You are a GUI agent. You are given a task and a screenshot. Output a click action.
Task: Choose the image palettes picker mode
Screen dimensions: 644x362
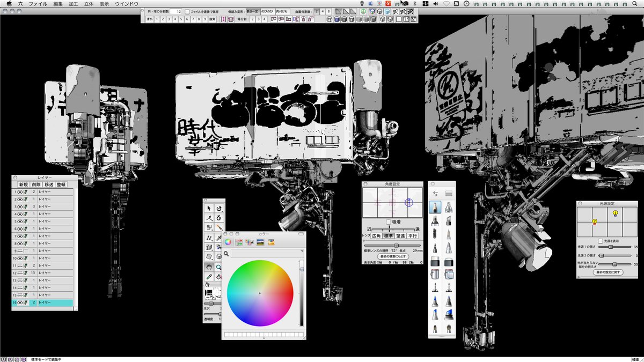260,242
